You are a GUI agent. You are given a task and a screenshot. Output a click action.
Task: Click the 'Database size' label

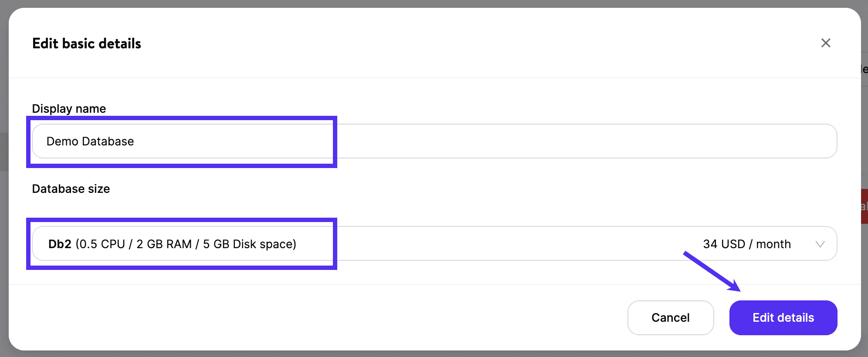(x=71, y=189)
